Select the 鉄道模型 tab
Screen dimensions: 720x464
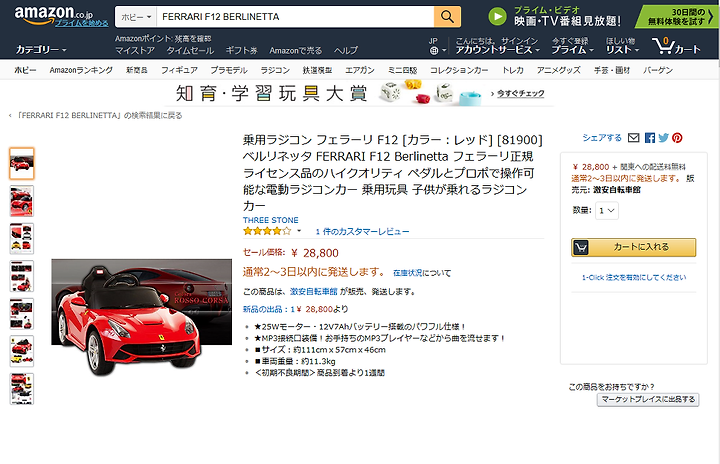[x=317, y=70]
